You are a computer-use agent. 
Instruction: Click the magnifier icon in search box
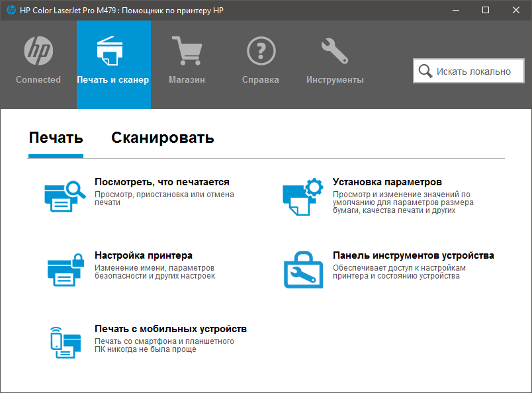pyautogui.click(x=425, y=71)
